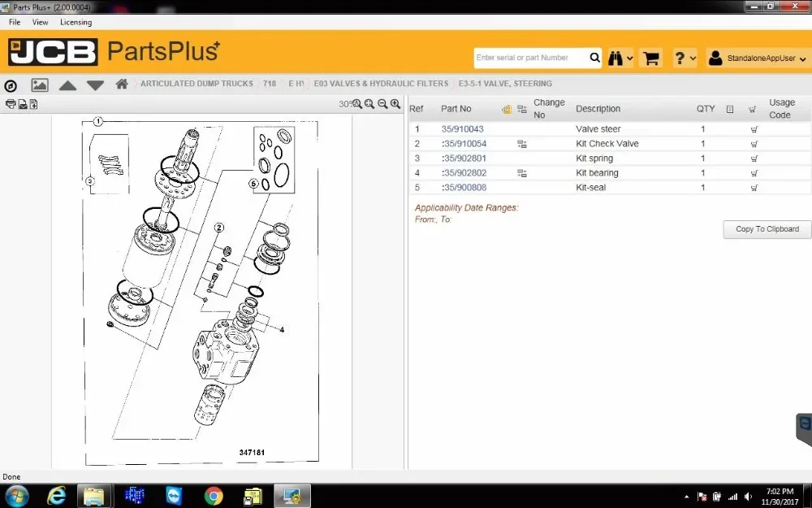Screen dimensions: 812x508
Task: Open the File menu
Action: 14,22
